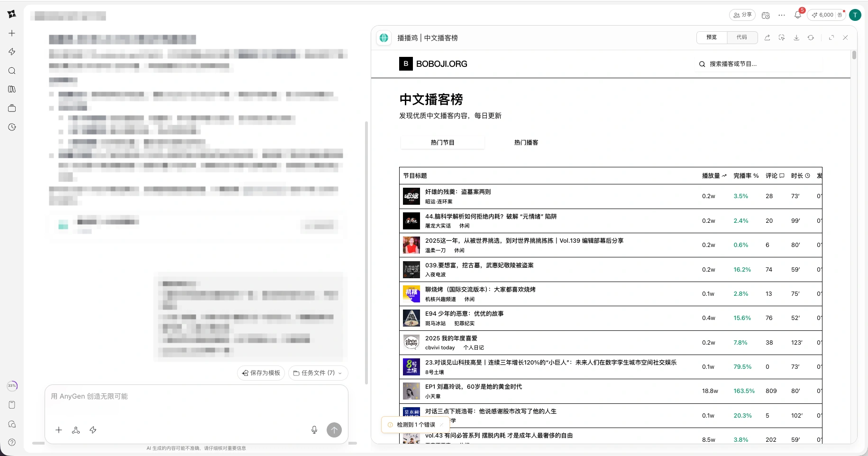The width and height of the screenshot is (868, 456).
Task: Click the download icon in the preview toolbar
Action: 796,37
